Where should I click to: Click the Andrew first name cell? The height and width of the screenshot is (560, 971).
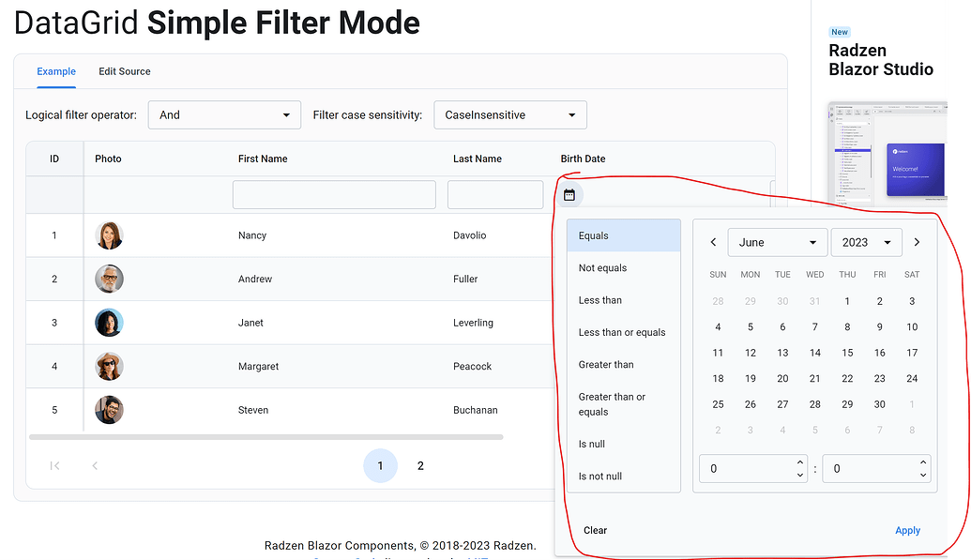(x=255, y=279)
